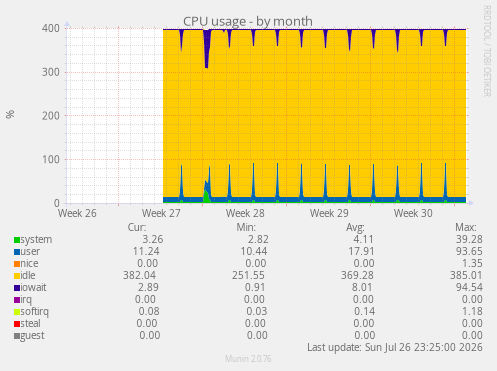The image size is (497, 371).
Task: Click idle minimum value 251.55
Action: coord(248,276)
